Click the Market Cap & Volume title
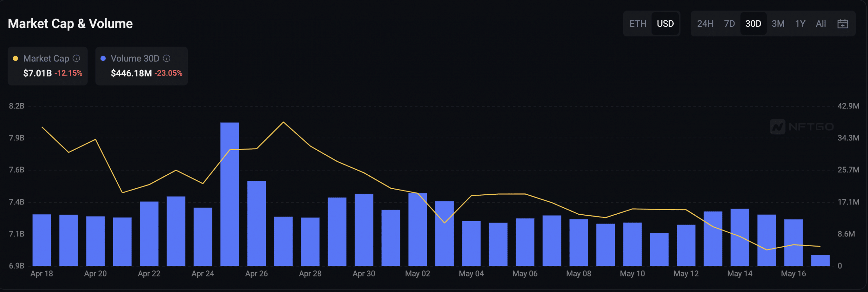Viewport: 868px width, 292px height. pos(70,24)
